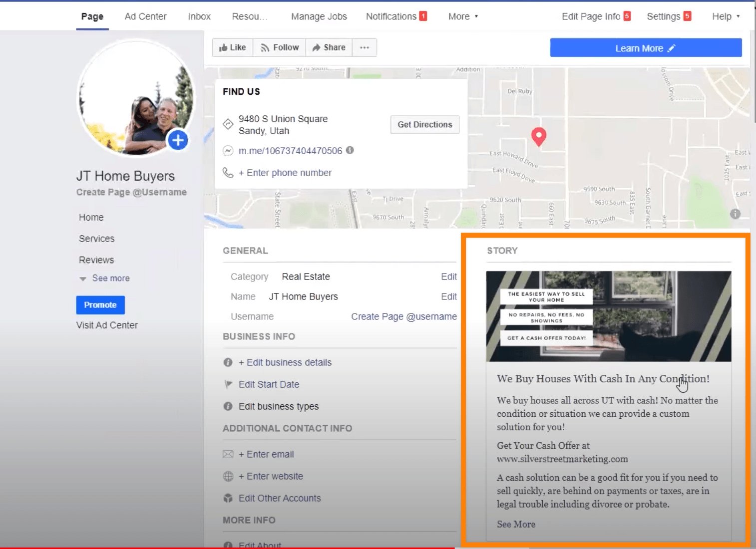Click flag icon beside Edit Start Date
This screenshot has height=549, width=756.
pos(228,384)
